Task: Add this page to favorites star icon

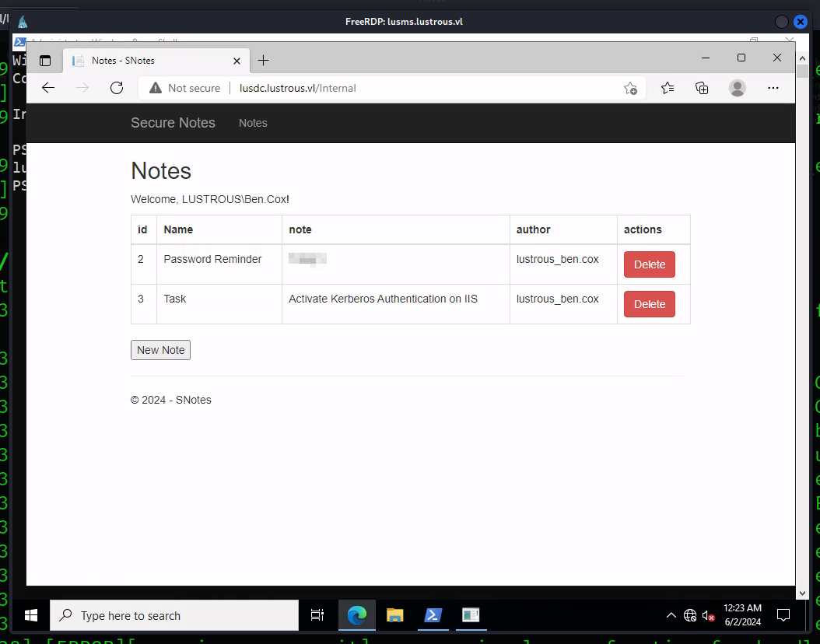Action: coord(630,89)
